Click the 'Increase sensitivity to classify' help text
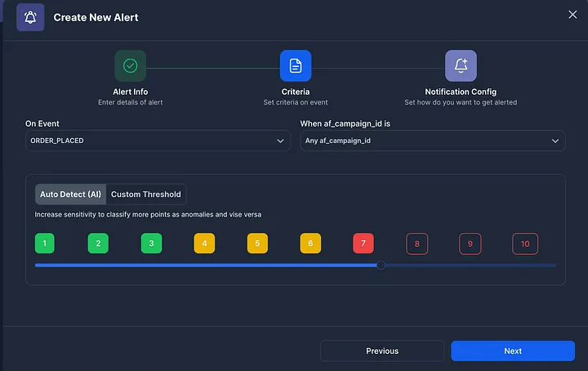 click(x=148, y=215)
